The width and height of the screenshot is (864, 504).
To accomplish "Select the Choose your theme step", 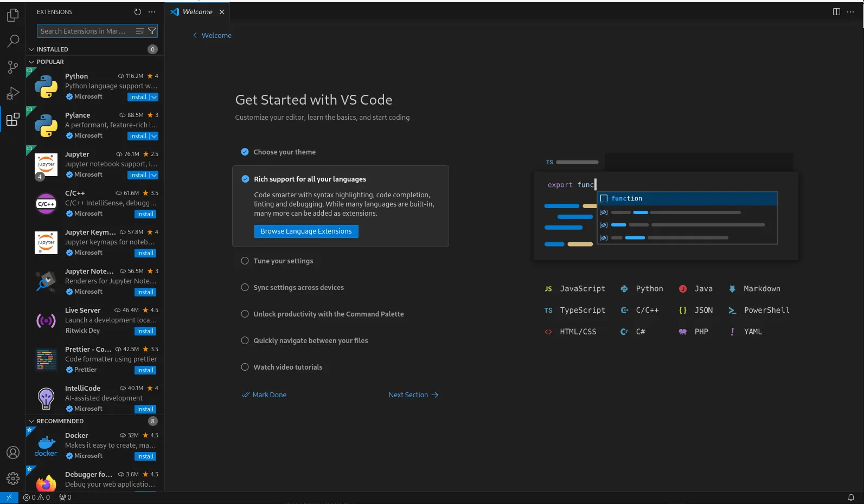I will pyautogui.click(x=284, y=152).
